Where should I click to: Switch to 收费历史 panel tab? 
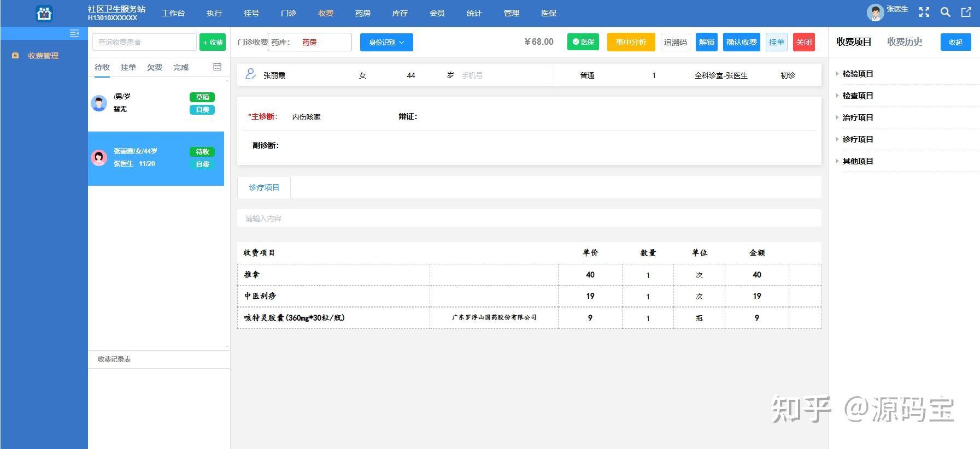click(905, 42)
